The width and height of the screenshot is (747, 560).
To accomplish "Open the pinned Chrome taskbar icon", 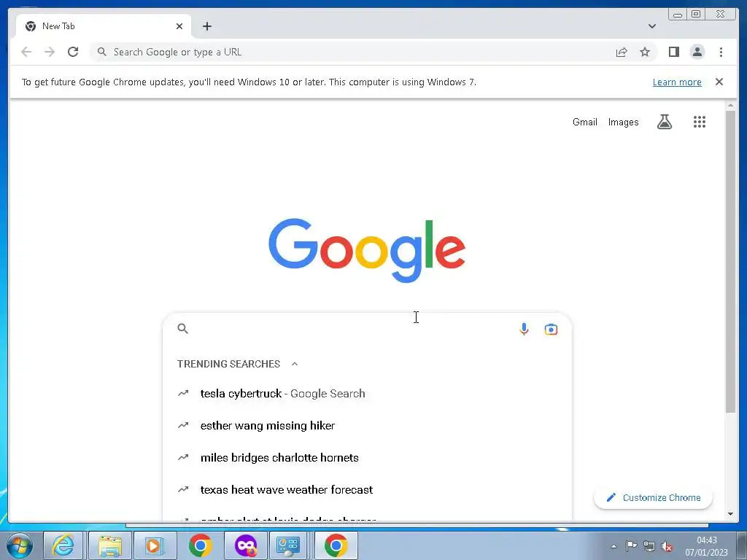I will click(200, 545).
